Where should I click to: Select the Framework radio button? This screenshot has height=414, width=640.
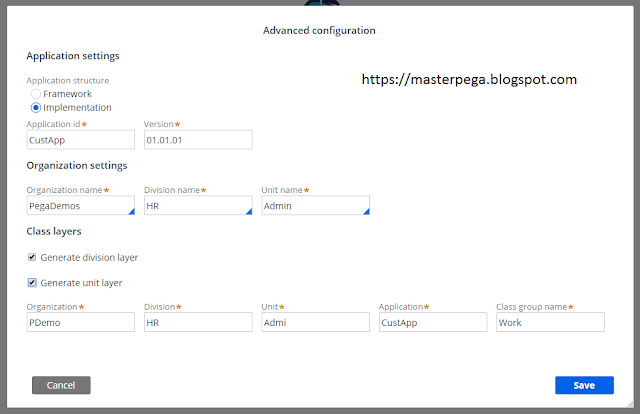(36, 94)
